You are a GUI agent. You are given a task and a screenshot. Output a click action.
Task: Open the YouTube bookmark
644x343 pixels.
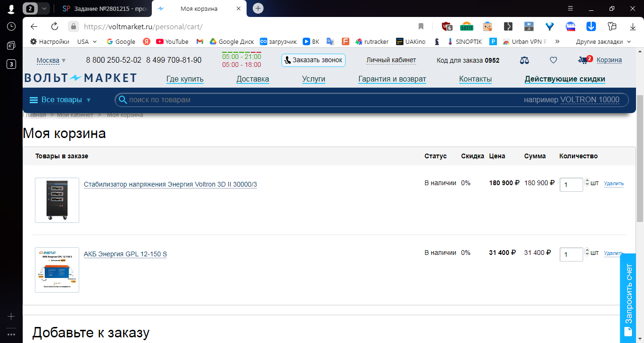coord(172,41)
